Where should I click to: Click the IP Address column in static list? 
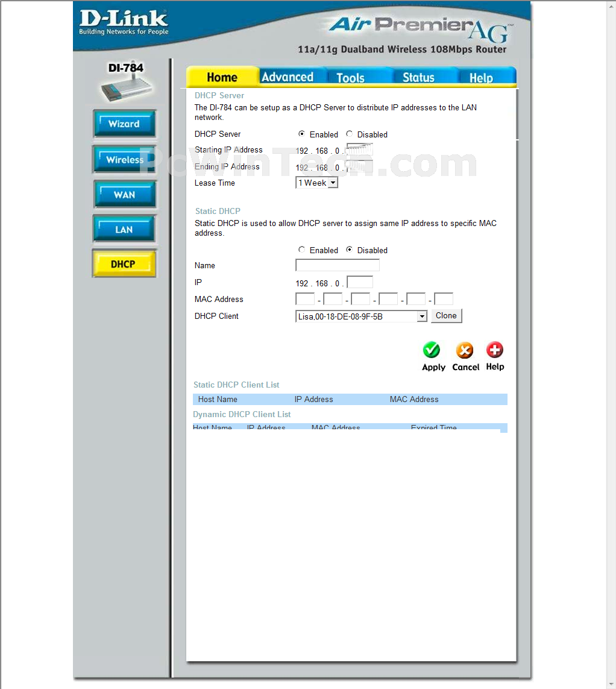[313, 400]
